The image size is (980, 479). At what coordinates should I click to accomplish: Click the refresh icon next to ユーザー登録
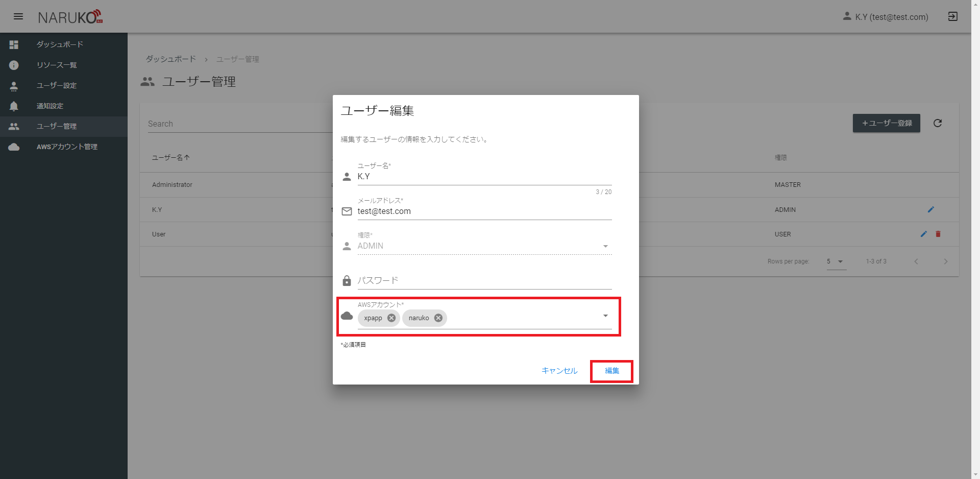(x=938, y=123)
